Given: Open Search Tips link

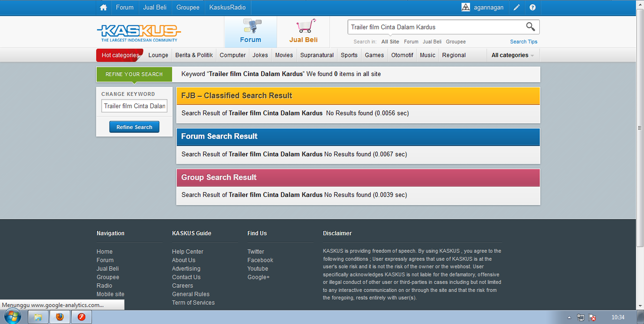Looking at the screenshot, I should (x=524, y=42).
